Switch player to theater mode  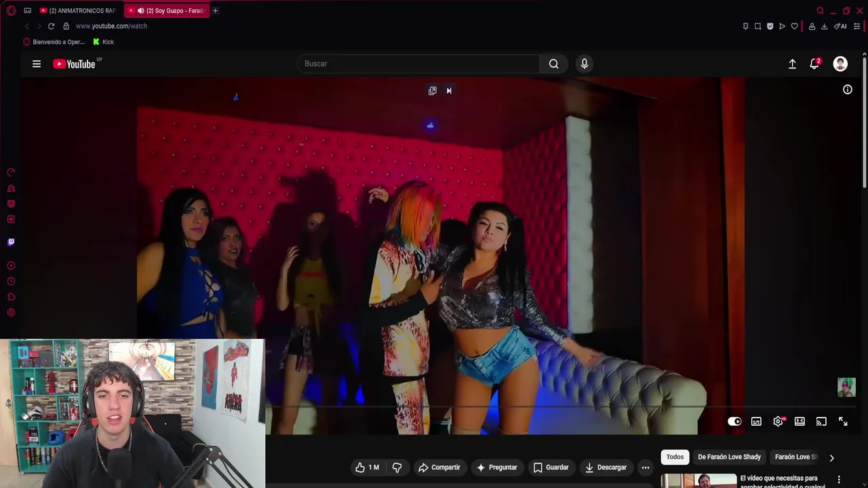tap(800, 422)
